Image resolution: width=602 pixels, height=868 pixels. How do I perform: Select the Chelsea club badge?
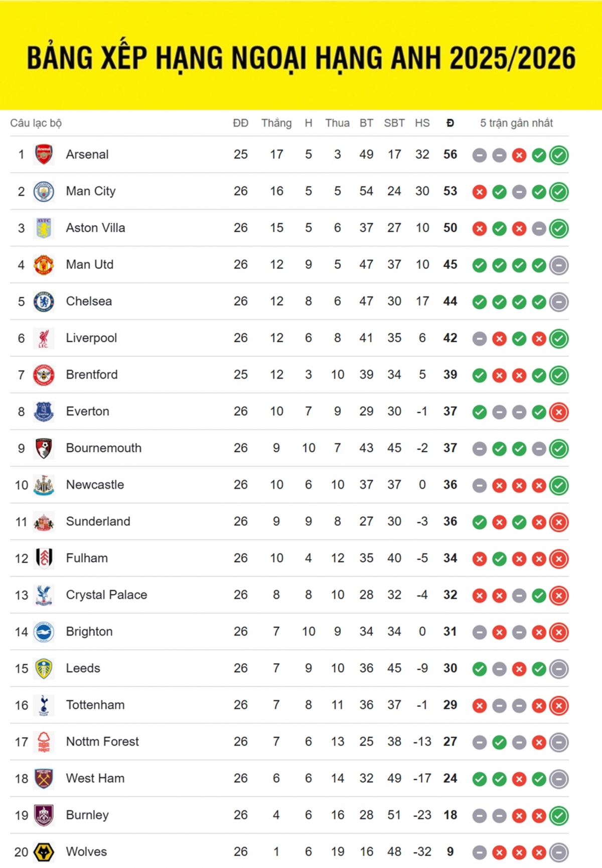pyautogui.click(x=44, y=301)
